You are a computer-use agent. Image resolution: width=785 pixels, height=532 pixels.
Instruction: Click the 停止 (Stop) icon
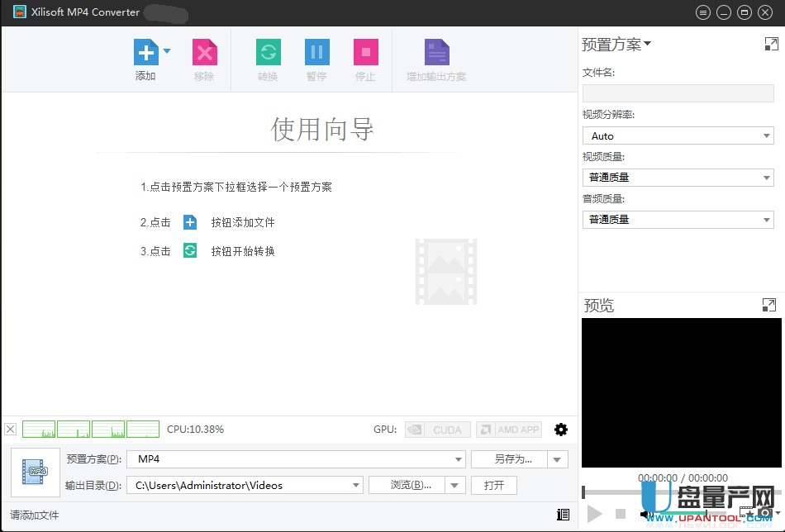click(365, 51)
